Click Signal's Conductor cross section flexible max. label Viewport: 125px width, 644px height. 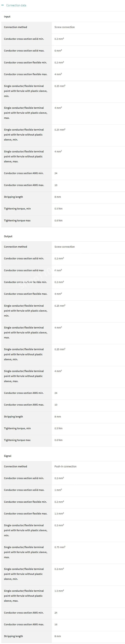(25, 514)
